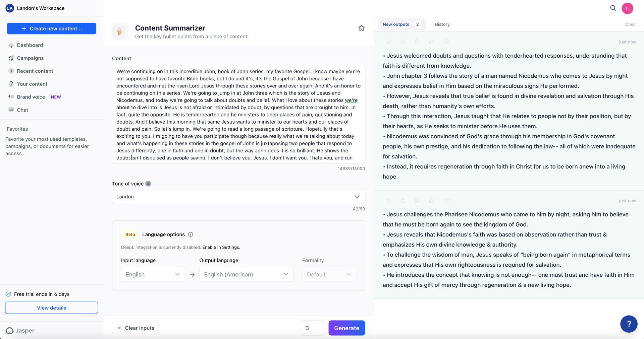Viewport: 644px width, 339px height.
Task: Click the bullet "To challenge the wisdom of man"
Action: pos(506,260)
